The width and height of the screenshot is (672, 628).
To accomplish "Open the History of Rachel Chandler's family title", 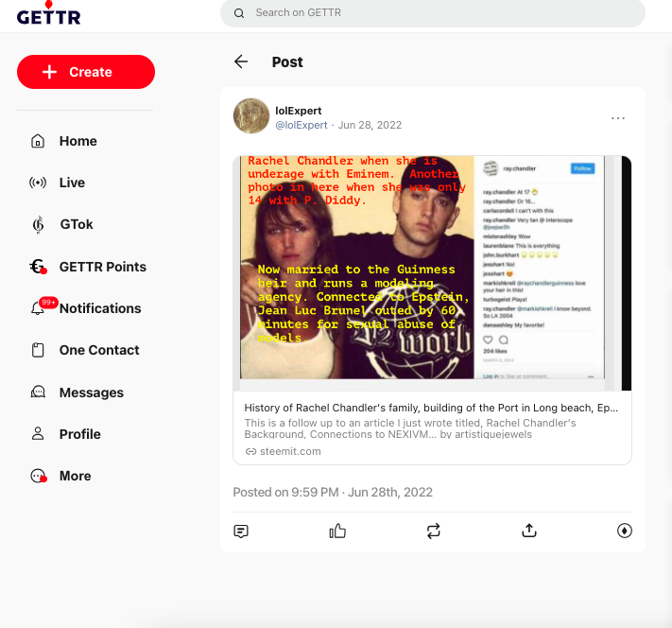I will [x=431, y=408].
